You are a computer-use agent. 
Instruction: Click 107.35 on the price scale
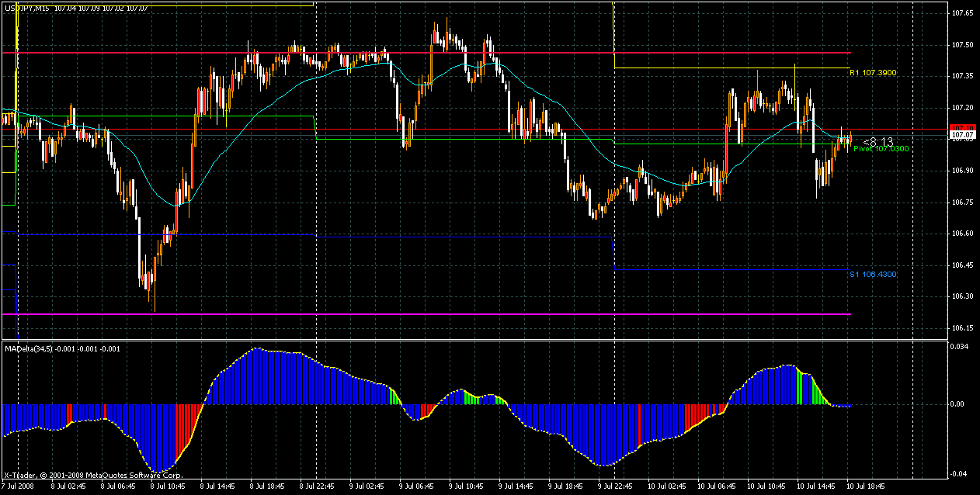pos(963,76)
